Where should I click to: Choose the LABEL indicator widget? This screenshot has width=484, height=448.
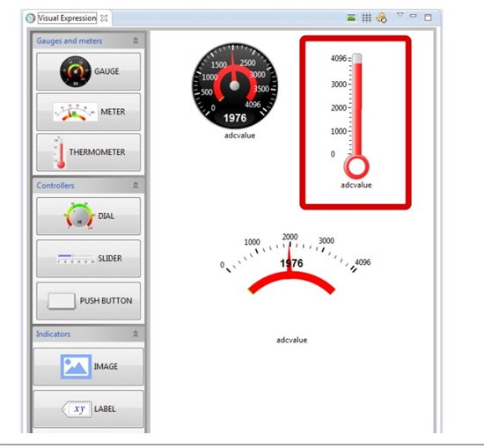point(88,408)
